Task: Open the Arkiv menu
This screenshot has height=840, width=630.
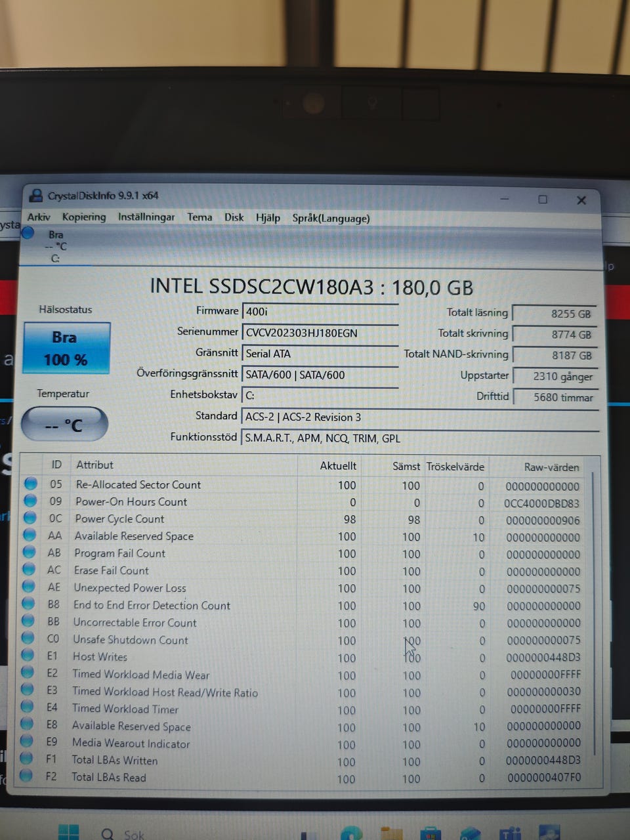Action: (39, 217)
